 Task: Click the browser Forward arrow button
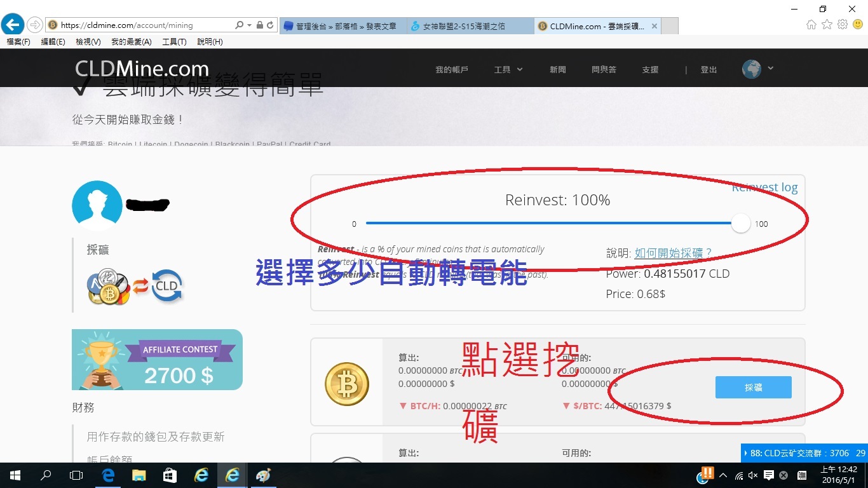pos(34,25)
